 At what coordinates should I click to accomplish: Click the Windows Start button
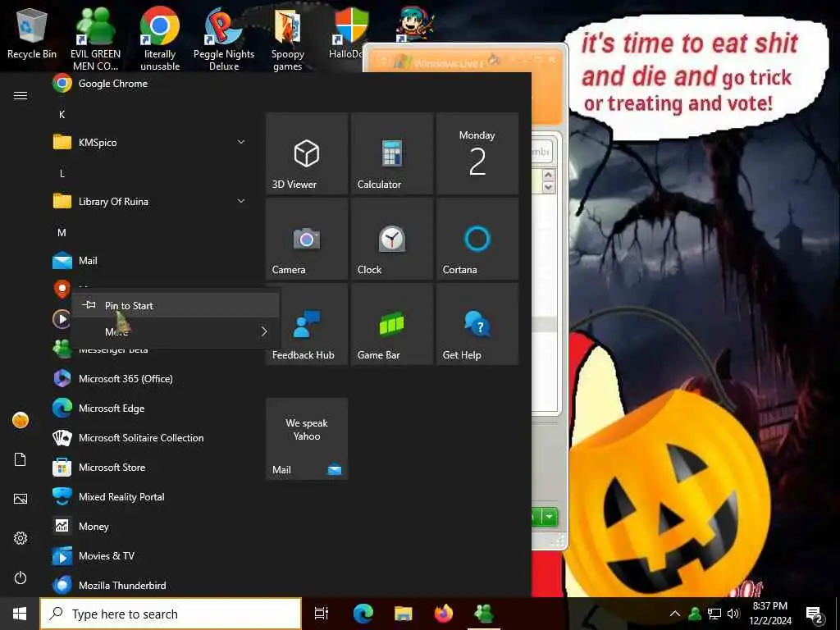pos(20,614)
